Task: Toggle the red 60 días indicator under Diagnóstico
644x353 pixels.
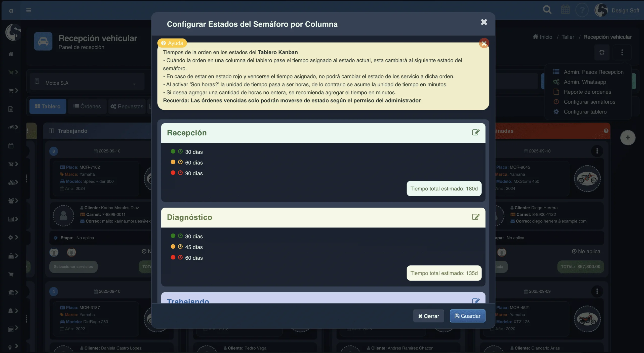Action: [173, 257]
